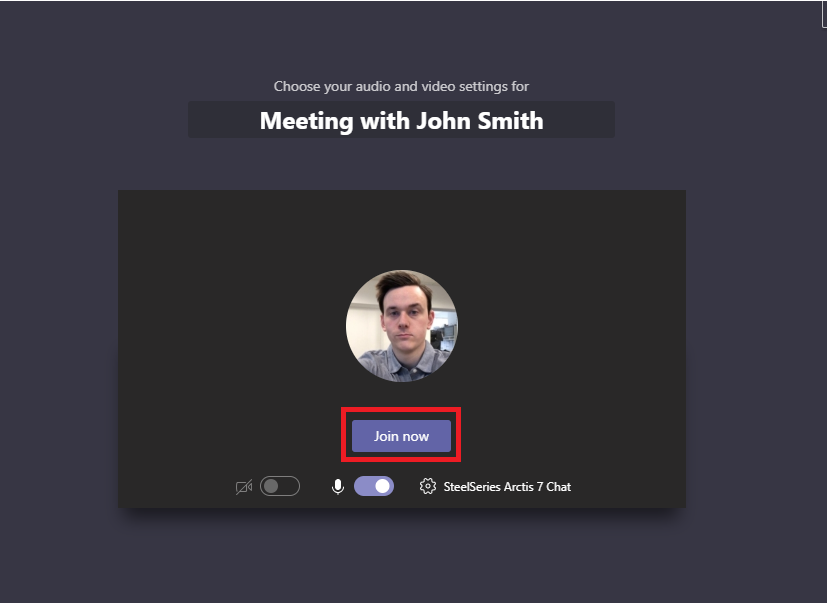Click "Join now" text inside red highlight

pos(401,436)
